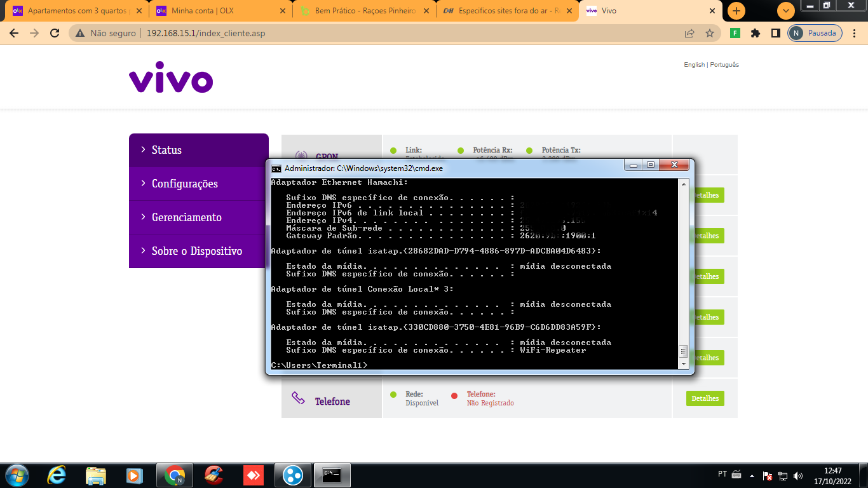Click the 'WiFi-Repeater' text in cmd
868x488 pixels.
pyautogui.click(x=553, y=350)
